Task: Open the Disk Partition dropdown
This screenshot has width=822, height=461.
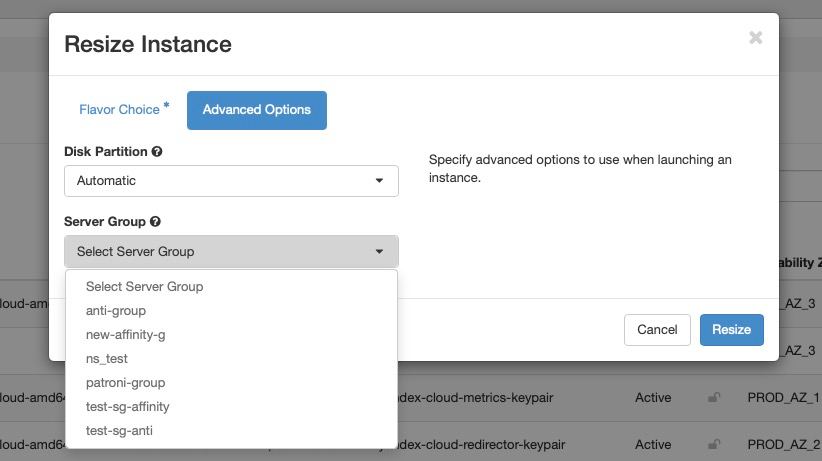Action: click(231, 181)
